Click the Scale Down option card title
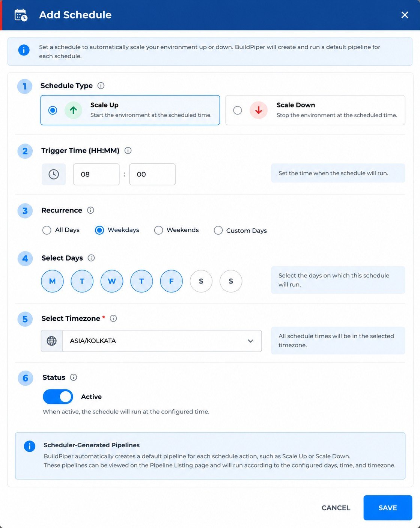This screenshot has height=528, width=420. pos(296,105)
